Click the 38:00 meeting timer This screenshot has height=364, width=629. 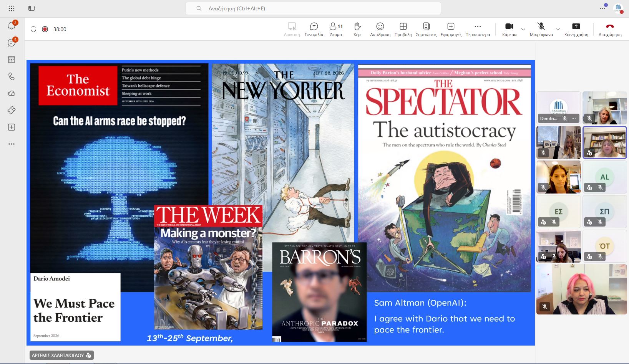(60, 29)
